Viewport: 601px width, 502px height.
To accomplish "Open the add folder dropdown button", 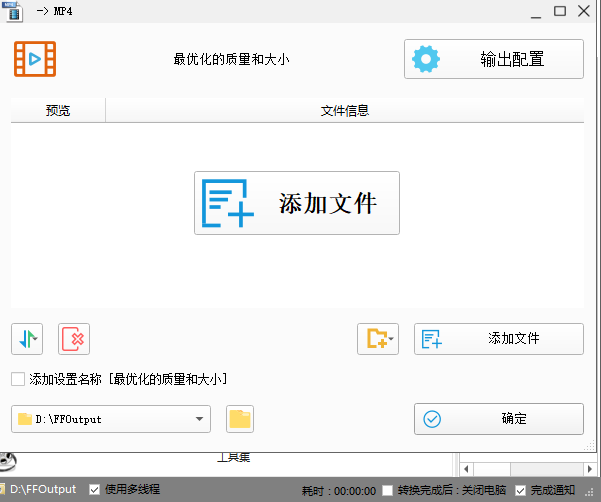I will click(x=378, y=339).
